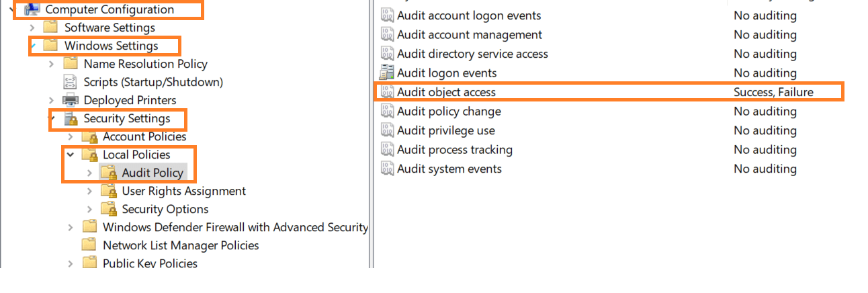
Task: Click the Audit logon events policy icon
Action: pyautogui.click(x=387, y=73)
